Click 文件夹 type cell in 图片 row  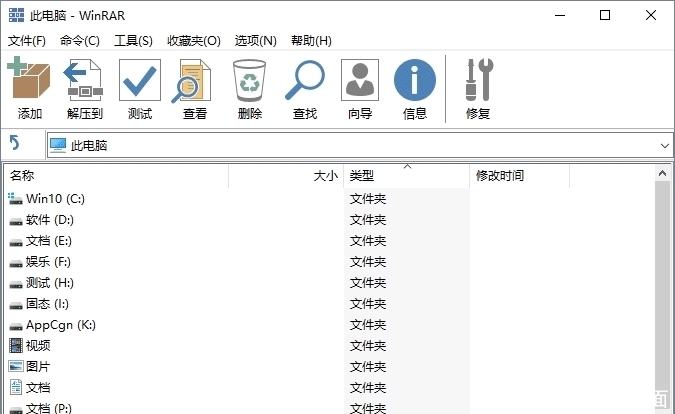point(368,367)
